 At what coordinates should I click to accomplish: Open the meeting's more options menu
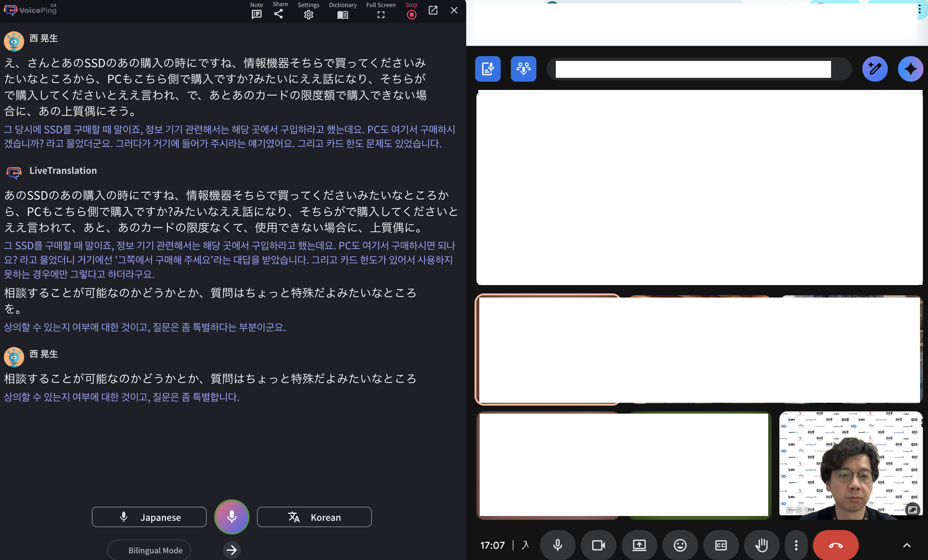(x=796, y=545)
